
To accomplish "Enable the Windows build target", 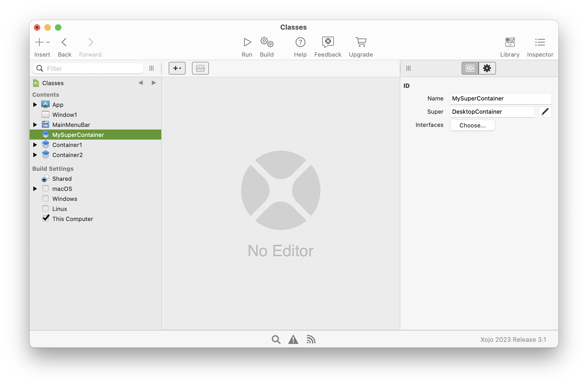I will 45,198.
